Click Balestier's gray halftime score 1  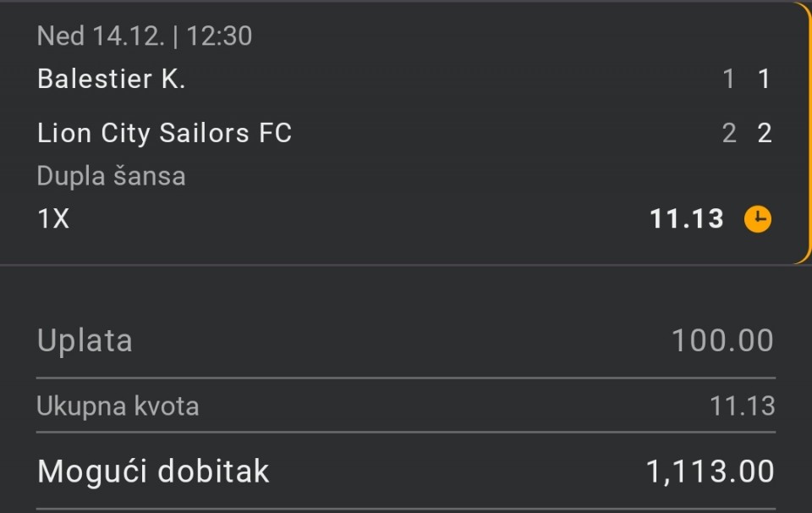[729, 80]
